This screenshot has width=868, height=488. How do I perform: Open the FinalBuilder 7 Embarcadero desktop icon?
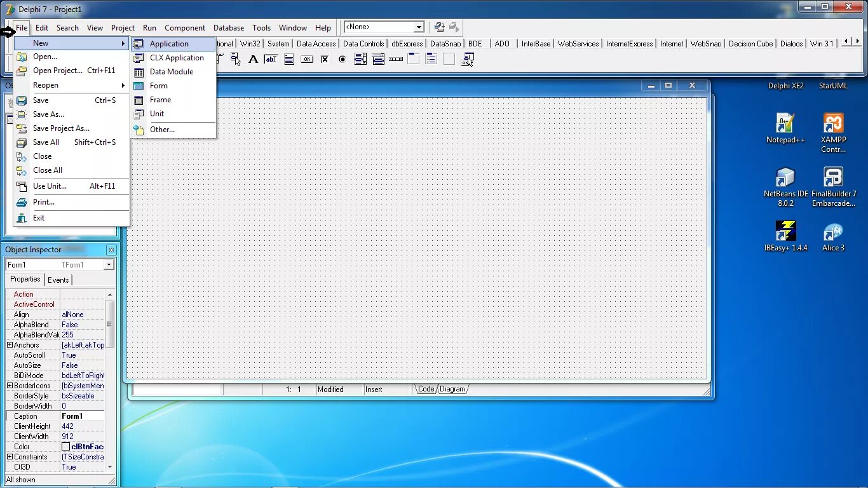(x=833, y=187)
